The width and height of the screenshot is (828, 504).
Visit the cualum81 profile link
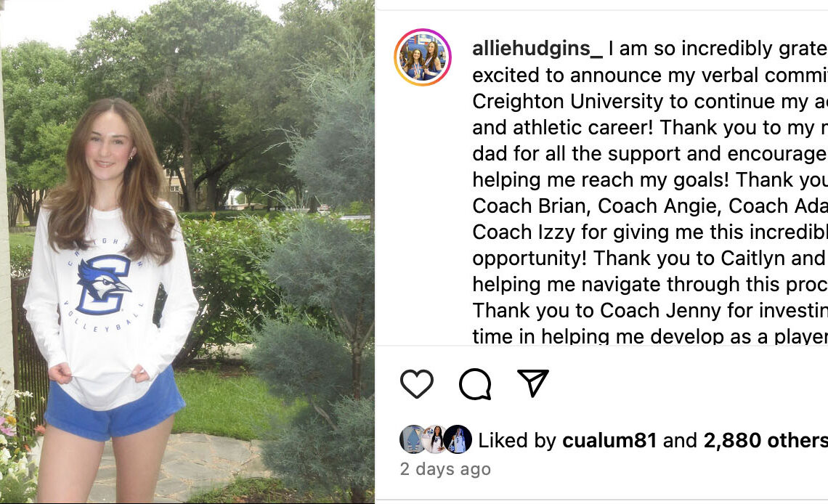coord(609,440)
